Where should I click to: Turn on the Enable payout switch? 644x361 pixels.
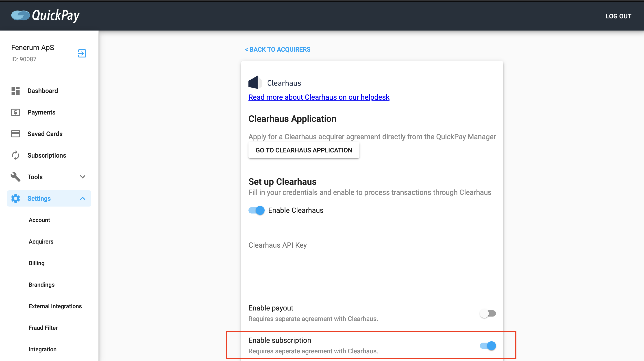point(487,313)
